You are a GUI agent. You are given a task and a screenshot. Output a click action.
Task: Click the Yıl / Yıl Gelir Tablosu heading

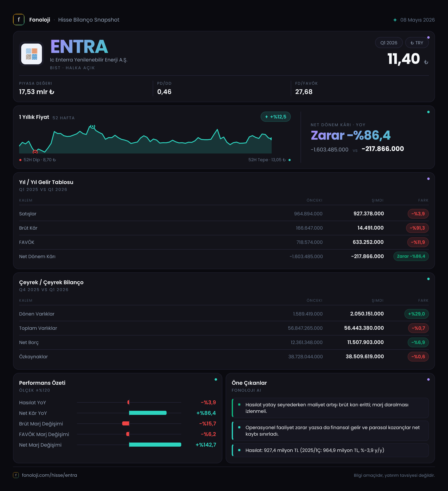click(46, 182)
